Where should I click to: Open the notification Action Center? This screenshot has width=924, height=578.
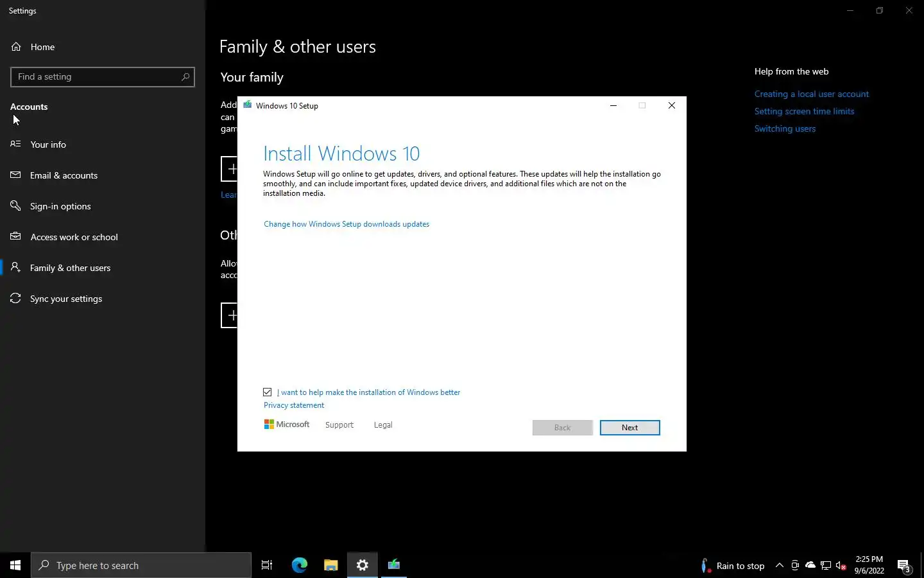click(904, 566)
